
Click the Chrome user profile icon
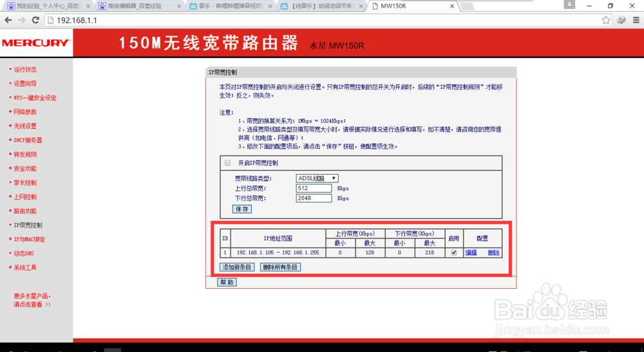click(569, 5)
